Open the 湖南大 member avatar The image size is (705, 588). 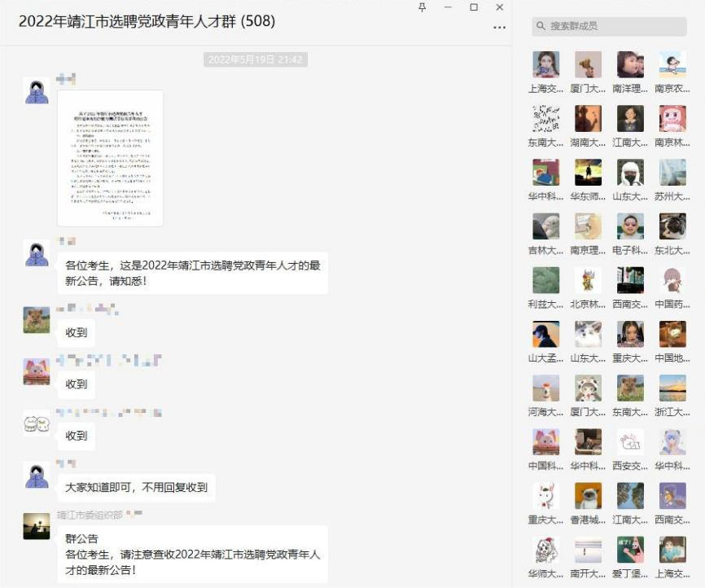pyautogui.click(x=588, y=118)
